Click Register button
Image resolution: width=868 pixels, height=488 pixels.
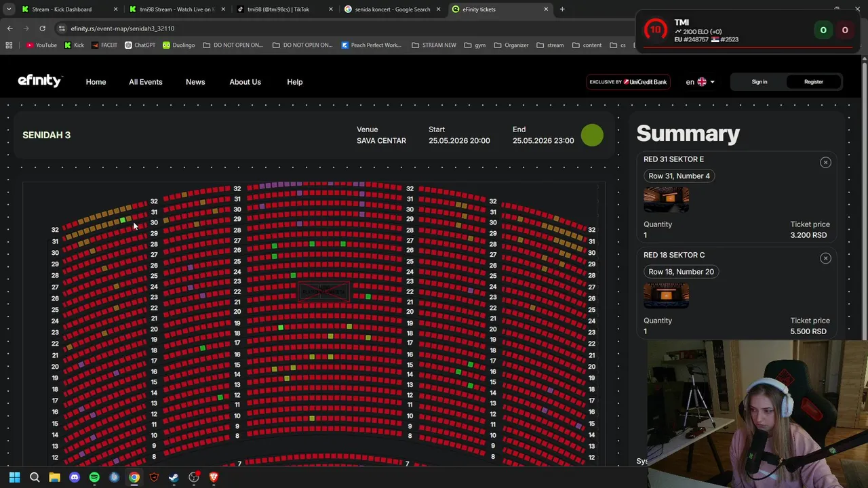pyautogui.click(x=813, y=82)
